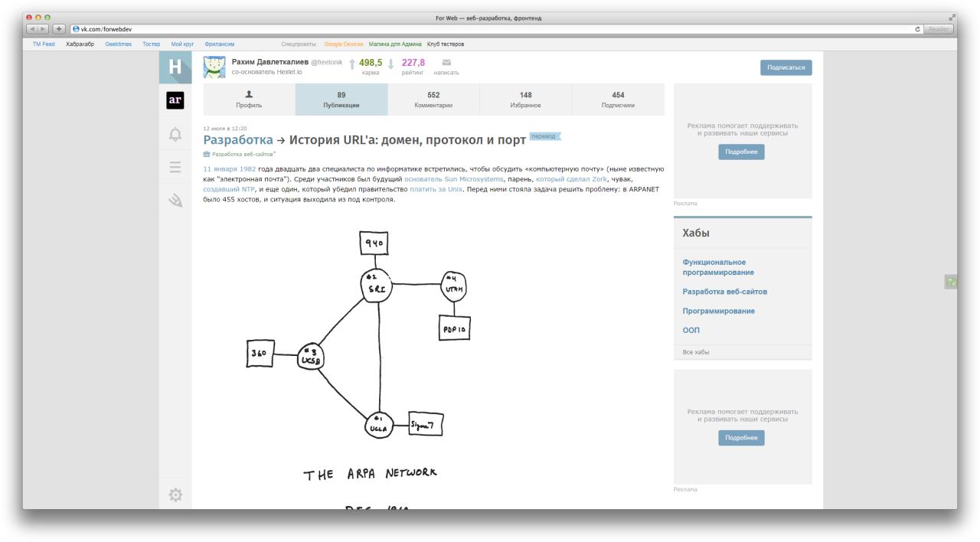The width and height of the screenshot is (980, 542).
Task: Click the feather write icon in sidebar
Action: [175, 199]
